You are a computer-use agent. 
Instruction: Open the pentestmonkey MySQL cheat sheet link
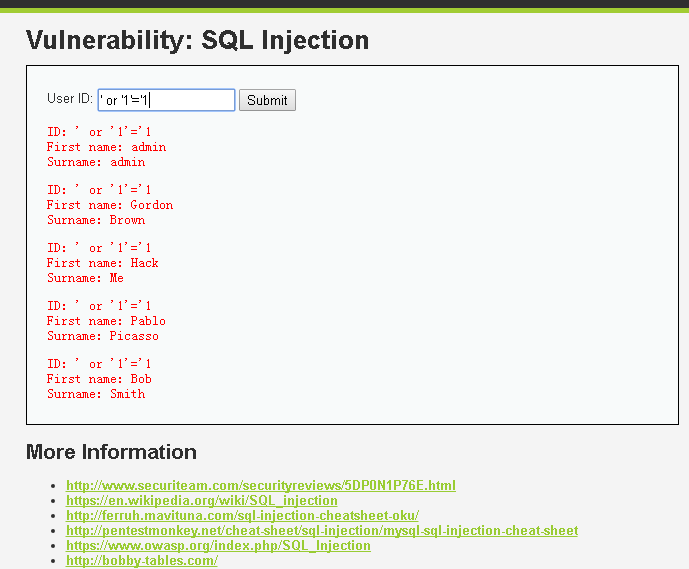(321, 531)
